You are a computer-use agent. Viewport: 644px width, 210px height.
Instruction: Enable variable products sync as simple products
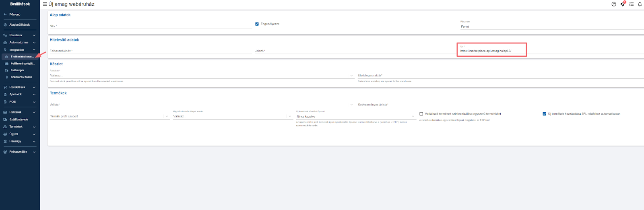coord(421,114)
